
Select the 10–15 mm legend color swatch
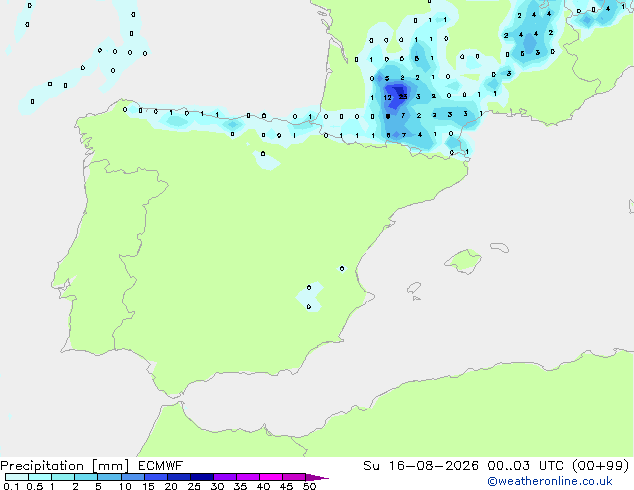click(x=132, y=477)
